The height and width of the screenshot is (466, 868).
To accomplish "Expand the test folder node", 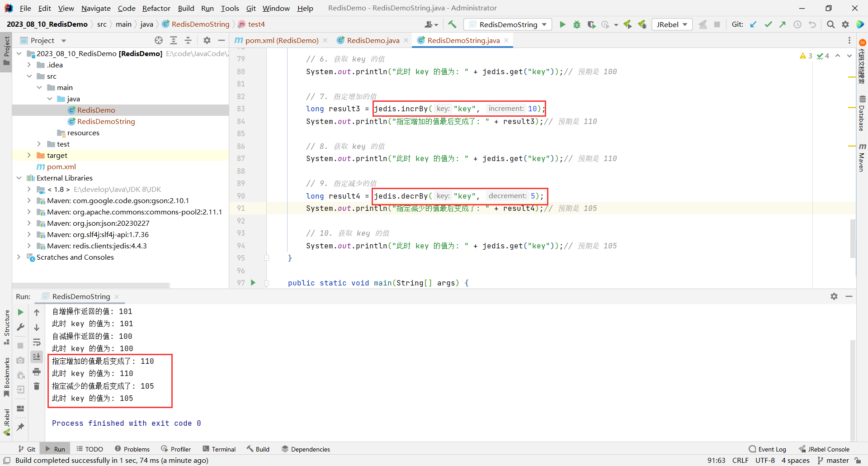I will tap(39, 144).
